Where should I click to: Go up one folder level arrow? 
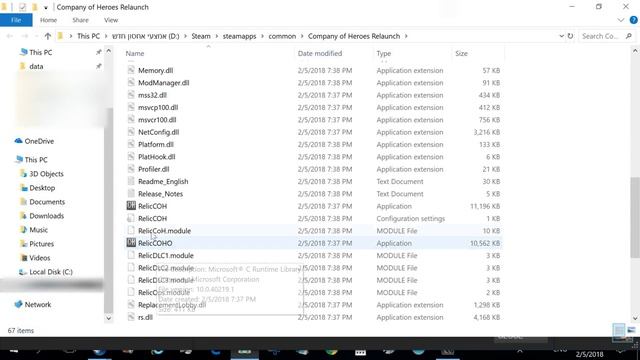(x=48, y=36)
